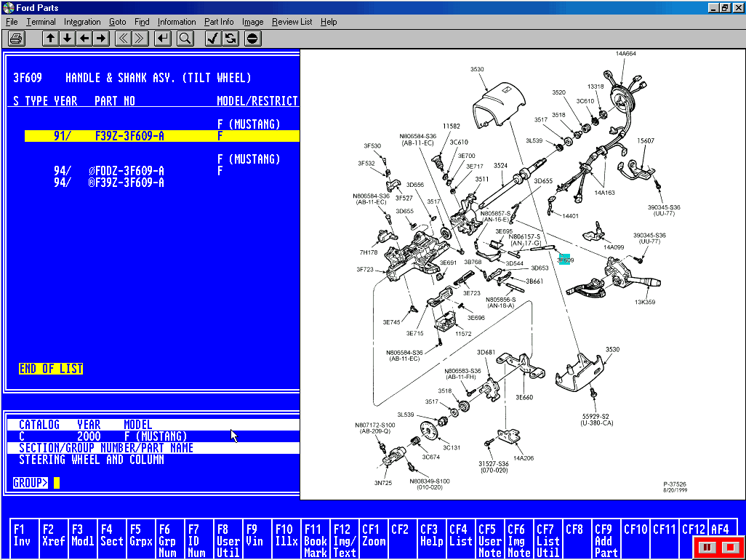Image resolution: width=746 pixels, height=560 pixels.
Task: Click the 14A664 label in diagram
Action: click(x=626, y=53)
